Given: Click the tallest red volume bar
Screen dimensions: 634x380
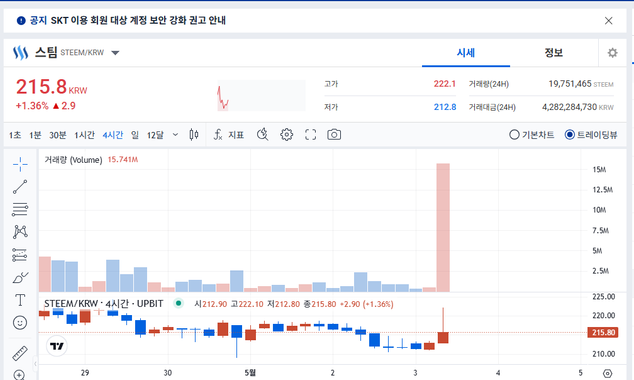Looking at the screenshot, I should click(443, 227).
